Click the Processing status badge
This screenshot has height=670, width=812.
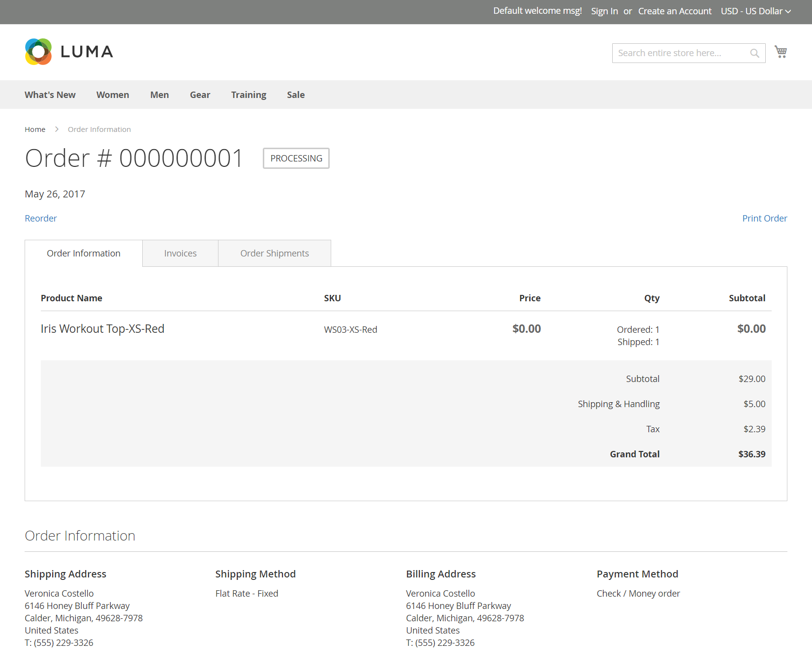296,159
